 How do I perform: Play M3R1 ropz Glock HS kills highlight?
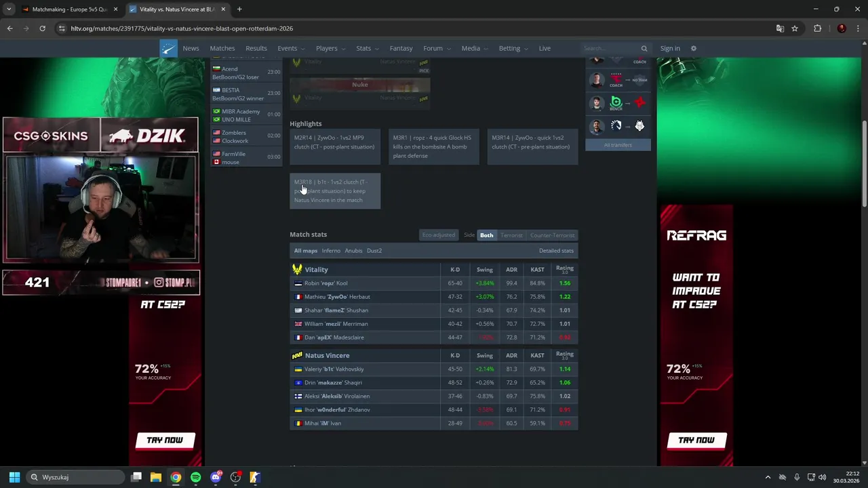click(434, 146)
